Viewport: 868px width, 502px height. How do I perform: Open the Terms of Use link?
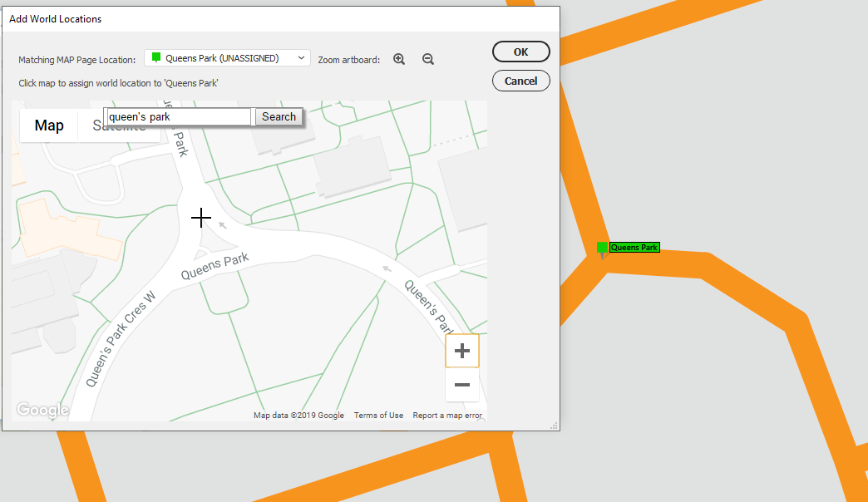[x=378, y=415]
